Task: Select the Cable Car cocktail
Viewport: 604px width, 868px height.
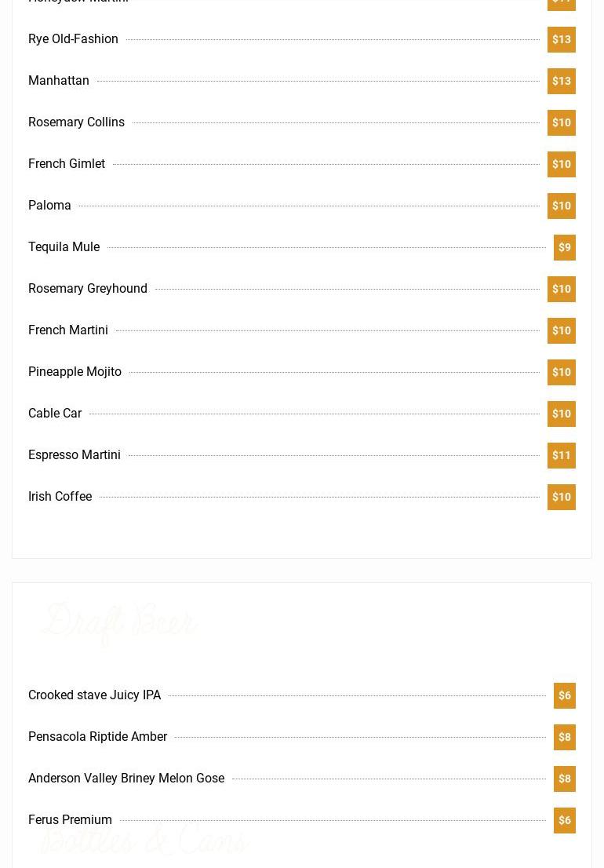Action: (x=55, y=414)
